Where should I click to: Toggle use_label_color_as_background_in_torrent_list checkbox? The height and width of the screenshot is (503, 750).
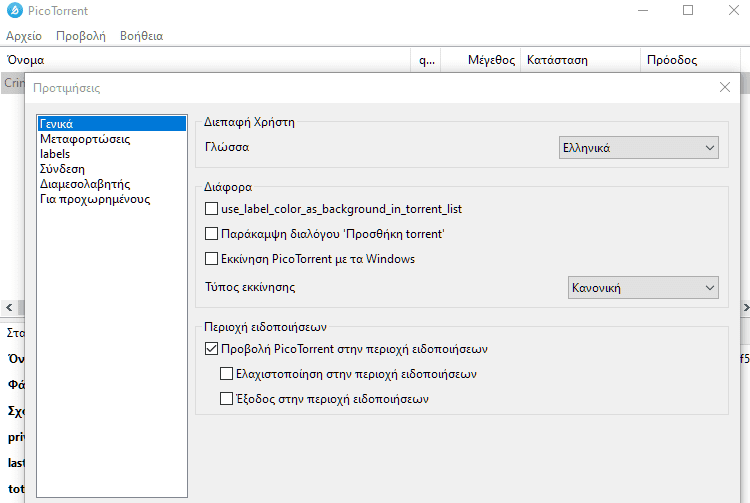[x=211, y=209]
